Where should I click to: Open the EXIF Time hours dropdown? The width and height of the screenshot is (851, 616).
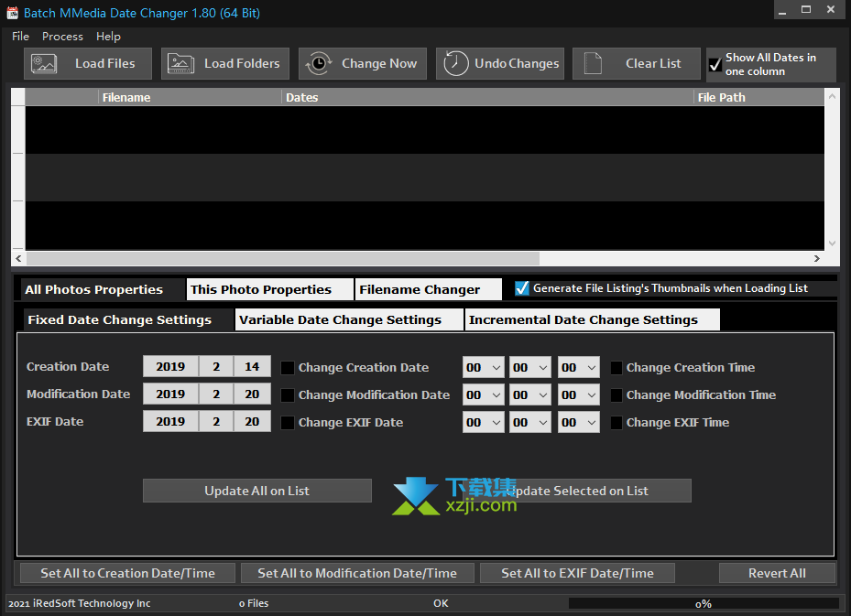483,422
